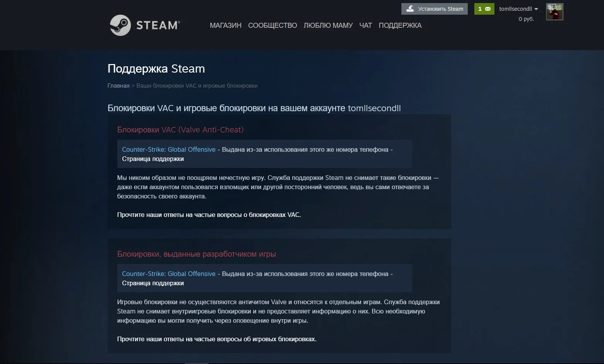The image size is (604, 364).
Task: Open Страница поддержки link under developer bans
Action: [x=153, y=283]
